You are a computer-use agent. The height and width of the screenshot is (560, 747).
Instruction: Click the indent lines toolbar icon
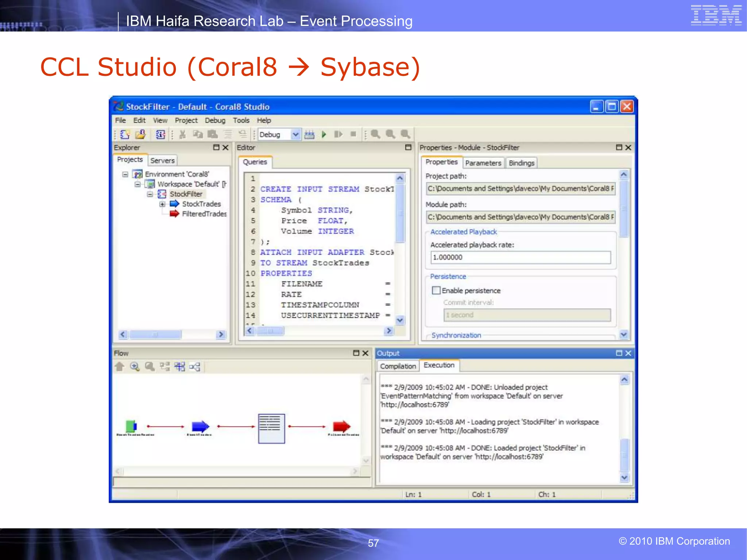(x=228, y=135)
